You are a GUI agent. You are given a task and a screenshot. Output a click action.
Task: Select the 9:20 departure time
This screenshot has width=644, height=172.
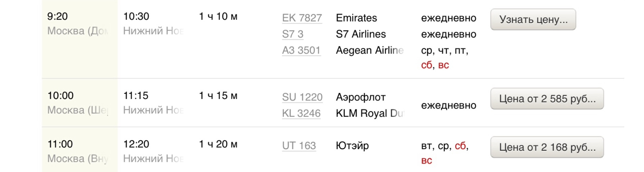[57, 16]
